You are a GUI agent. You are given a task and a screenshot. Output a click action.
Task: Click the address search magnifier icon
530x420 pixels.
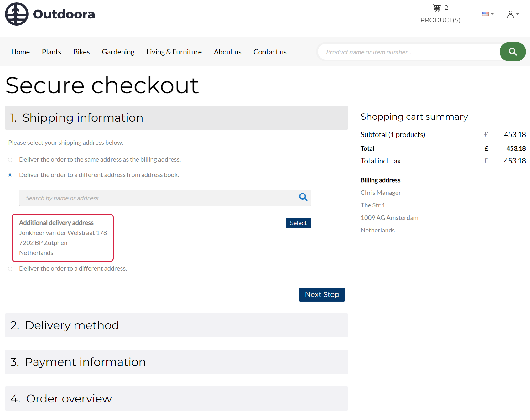pyautogui.click(x=303, y=197)
